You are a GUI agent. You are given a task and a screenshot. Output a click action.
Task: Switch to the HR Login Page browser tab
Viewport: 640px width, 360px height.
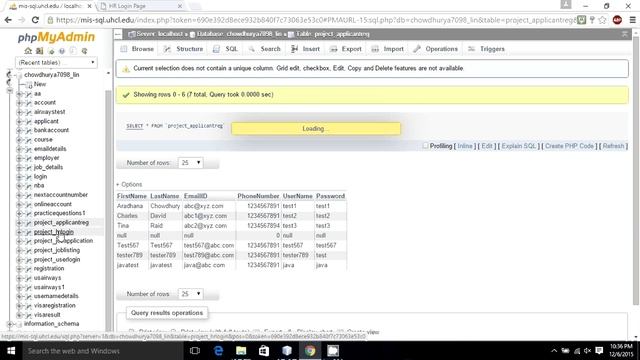[140, 6]
